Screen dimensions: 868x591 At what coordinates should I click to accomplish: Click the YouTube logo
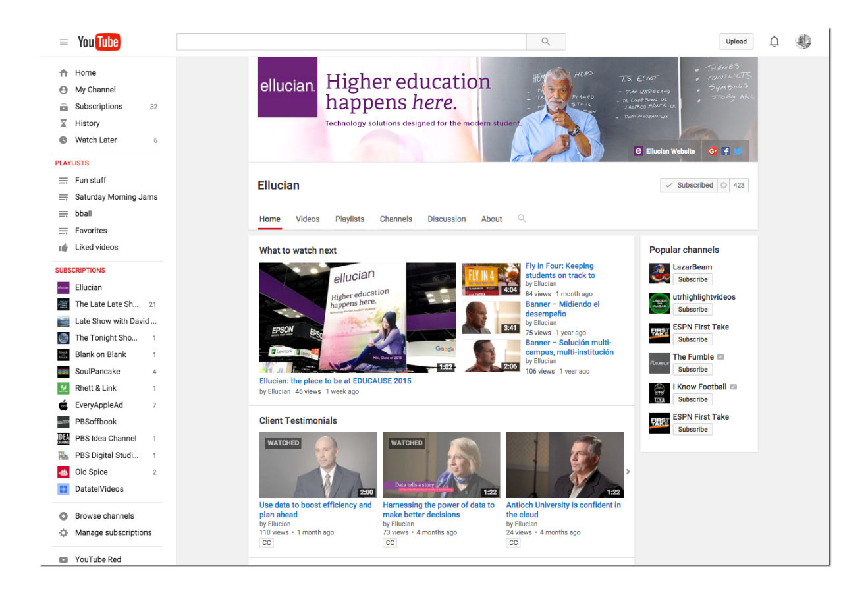point(99,42)
